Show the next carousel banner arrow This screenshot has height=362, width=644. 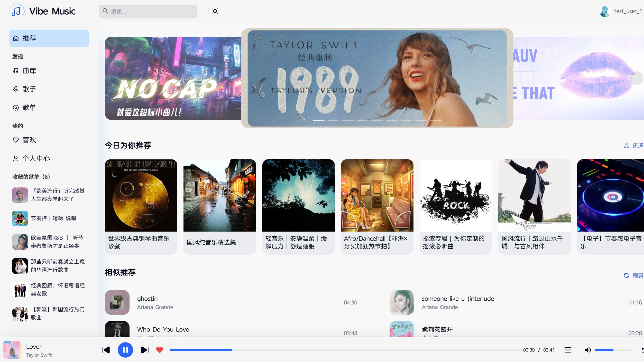[x=637, y=78]
